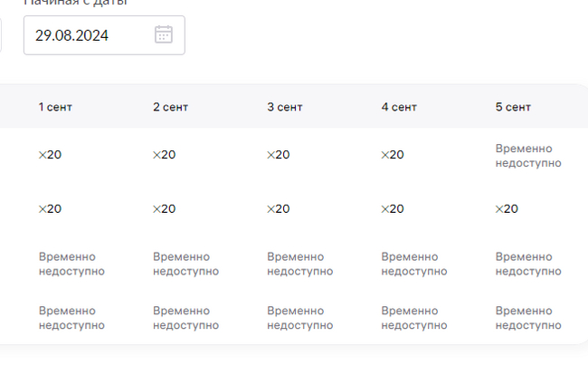Select the "5 сент" column header
Viewport: 588px width, 365px height.
coord(513,107)
